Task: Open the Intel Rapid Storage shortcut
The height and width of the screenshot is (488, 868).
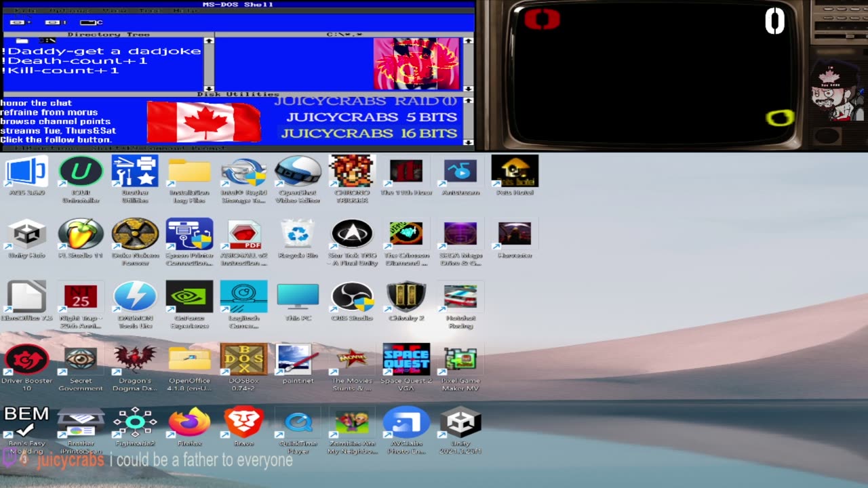Action: pos(243,178)
